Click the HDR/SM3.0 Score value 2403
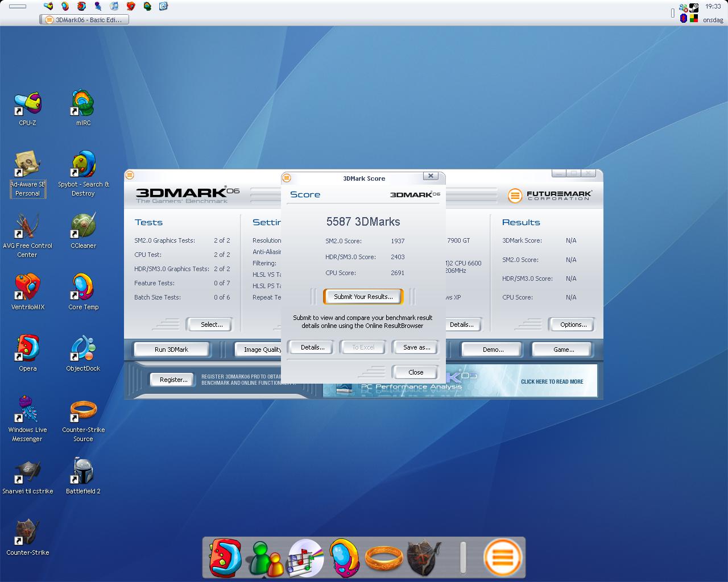Screen dimensions: 728x582 pyautogui.click(x=398, y=257)
